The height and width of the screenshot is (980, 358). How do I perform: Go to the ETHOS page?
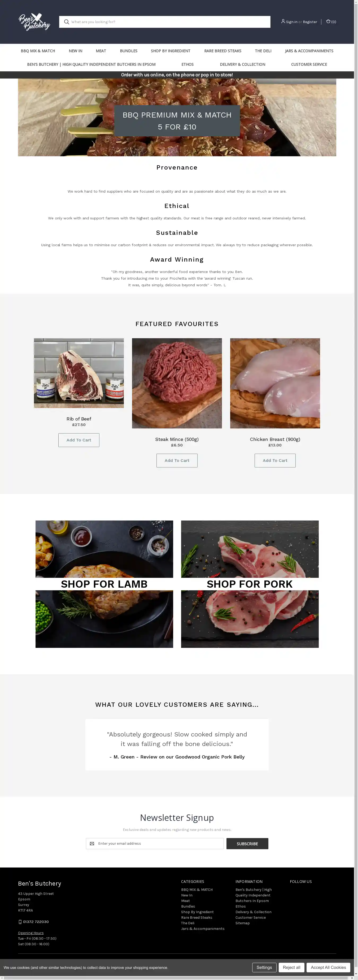(x=187, y=65)
